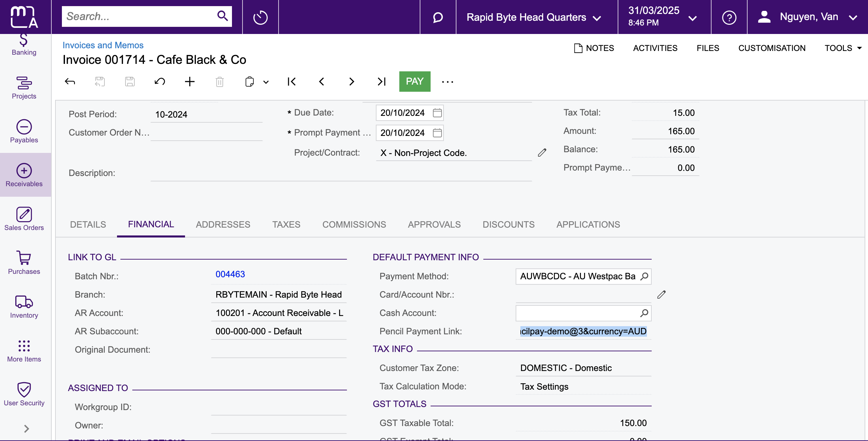Viewport: 868px width, 441px height.
Task: Go to the last record
Action: point(381,82)
